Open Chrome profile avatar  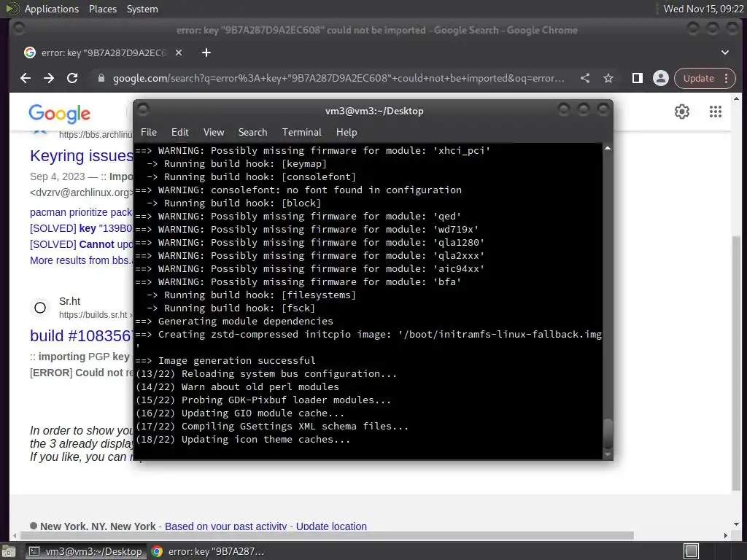(661, 78)
